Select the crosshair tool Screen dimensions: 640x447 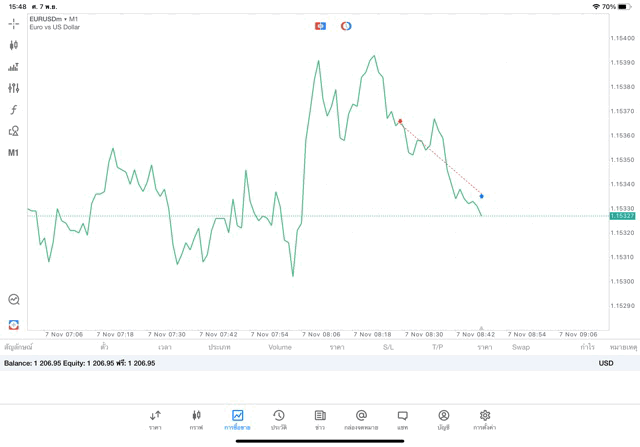14,23
